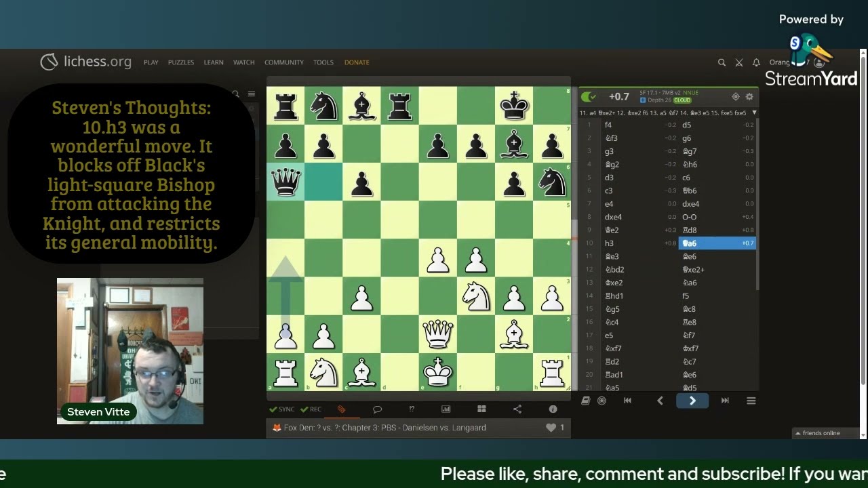Image resolution: width=868 pixels, height=488 pixels.
Task: Select move 10. h3 in move list
Action: tap(640, 243)
